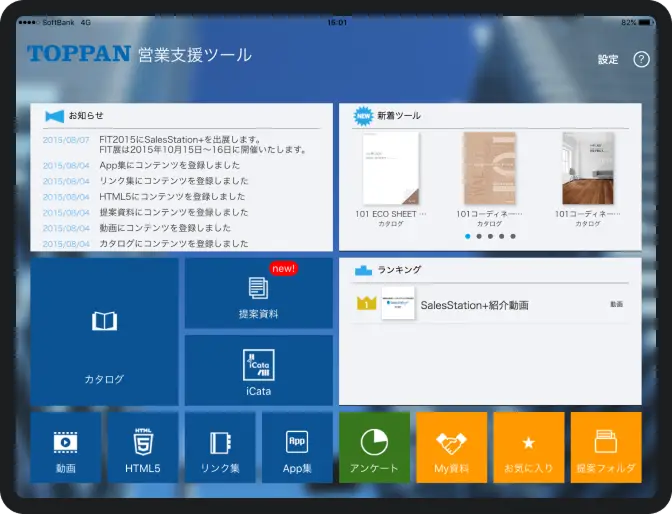Open the My資料 handshake tile
The image size is (672, 514).
tap(451, 448)
